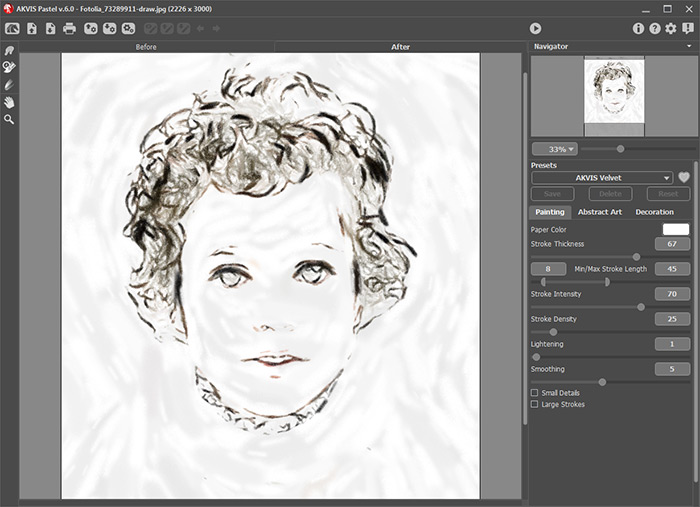
Task: Open the Paper Color white swatch
Action: [676, 229]
